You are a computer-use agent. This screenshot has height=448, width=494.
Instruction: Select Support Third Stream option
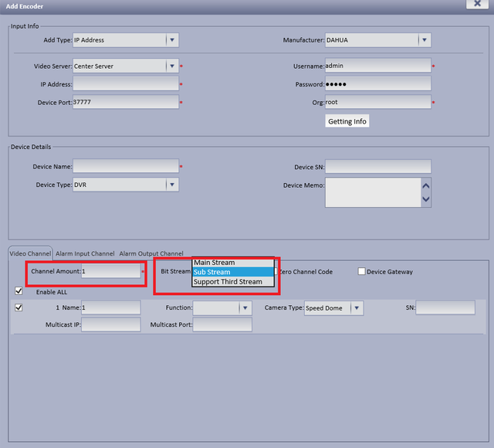click(x=233, y=281)
